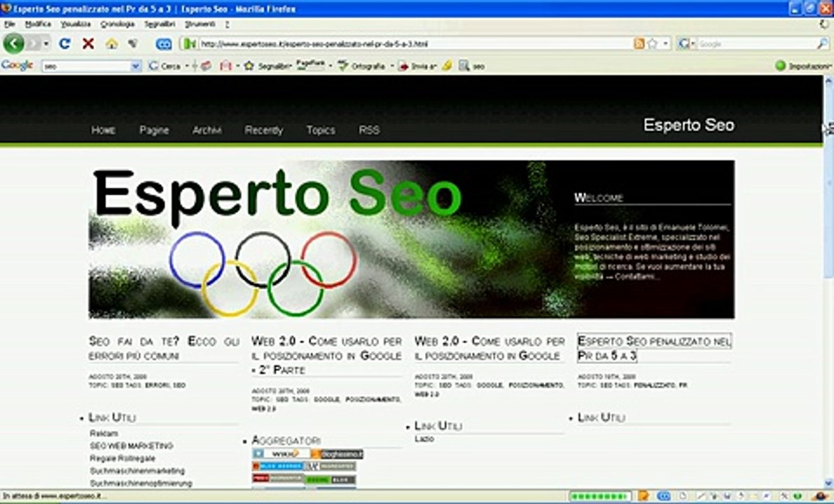The height and width of the screenshot is (504, 834).
Task: Click Ortografia spell-check button
Action: click(x=362, y=66)
